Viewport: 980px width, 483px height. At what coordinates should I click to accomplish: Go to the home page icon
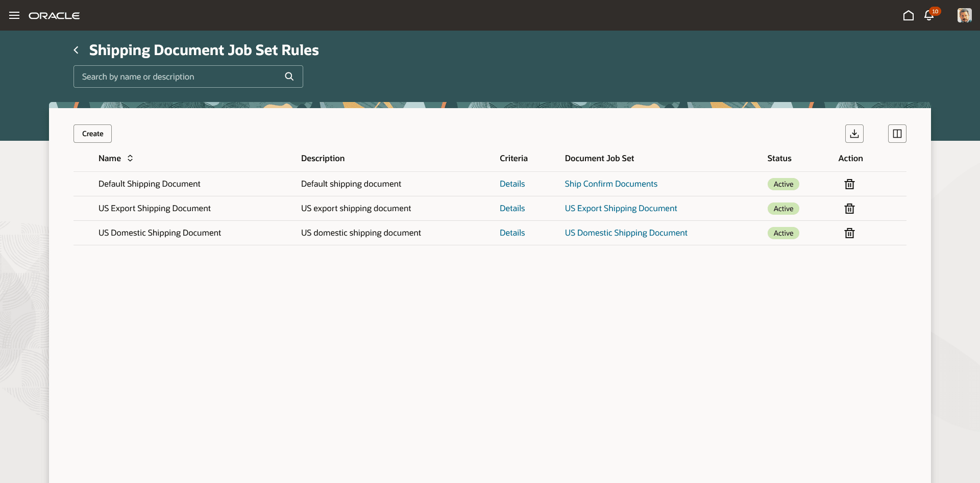(909, 16)
